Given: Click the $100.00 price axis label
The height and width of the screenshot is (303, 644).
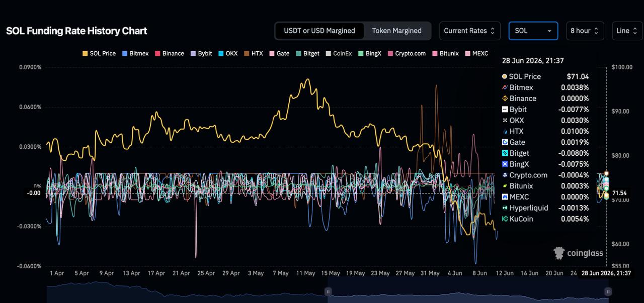Looking at the screenshot, I should (622, 67).
